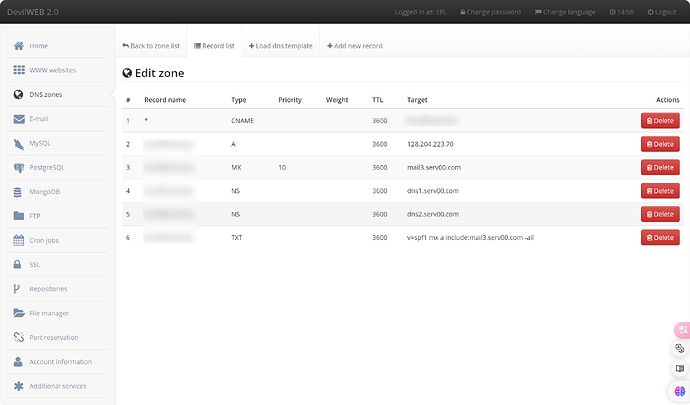690x405 pixels.
Task: Click the MySQL dolphin icon
Action: [18, 144]
